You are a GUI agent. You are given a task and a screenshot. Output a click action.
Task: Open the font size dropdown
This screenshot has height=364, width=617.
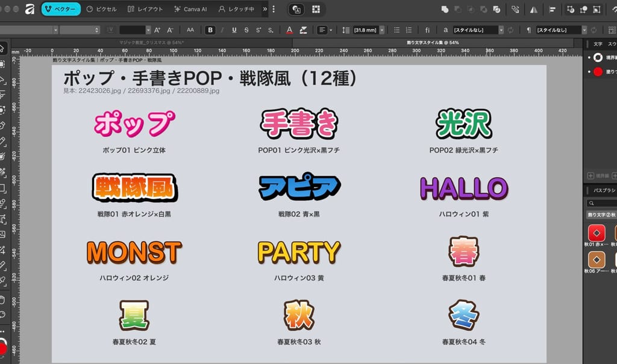[x=148, y=30]
